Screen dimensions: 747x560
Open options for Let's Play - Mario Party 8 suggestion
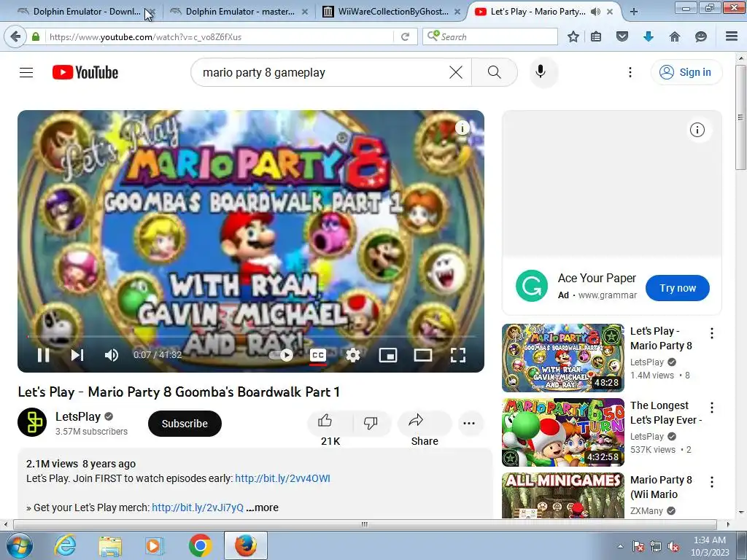click(x=712, y=333)
